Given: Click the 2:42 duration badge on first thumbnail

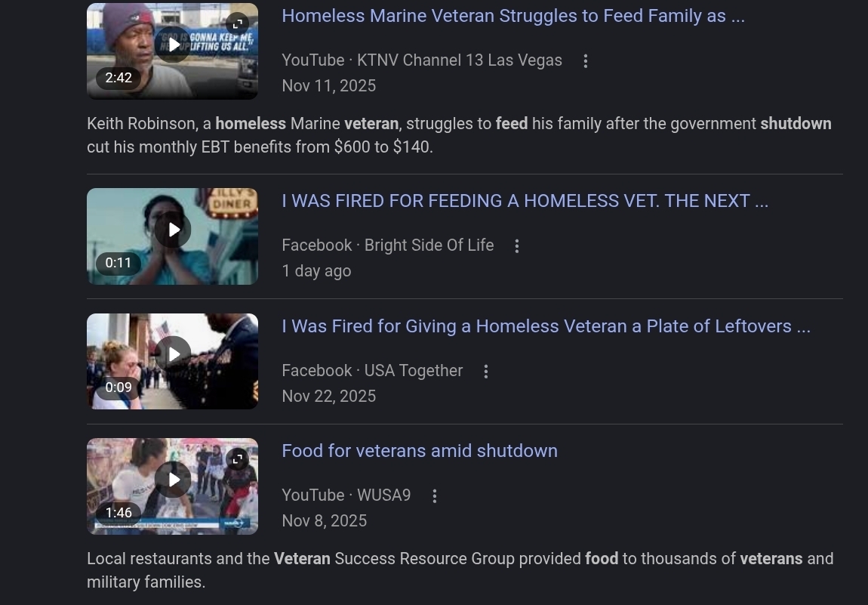Looking at the screenshot, I should pyautogui.click(x=119, y=78).
